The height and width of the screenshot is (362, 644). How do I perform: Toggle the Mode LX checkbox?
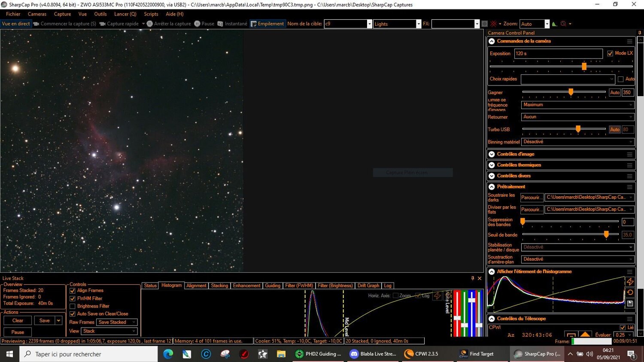click(x=610, y=53)
